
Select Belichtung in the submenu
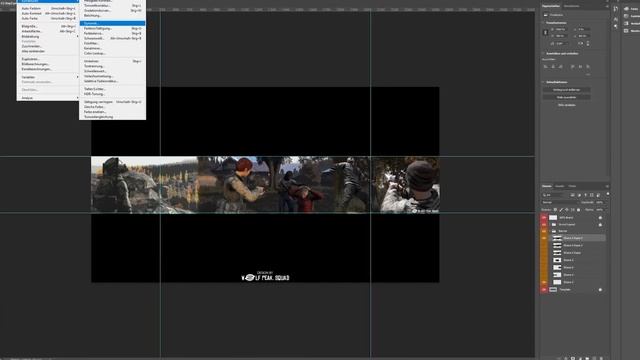pyautogui.click(x=112, y=16)
